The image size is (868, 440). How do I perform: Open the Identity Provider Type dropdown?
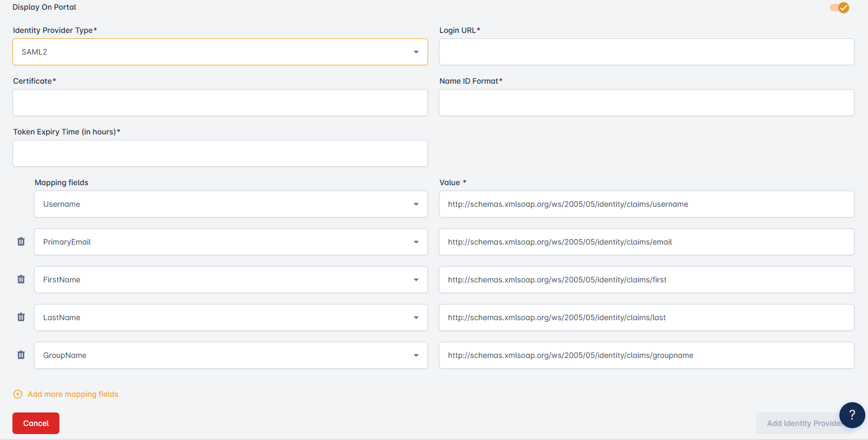(220, 52)
